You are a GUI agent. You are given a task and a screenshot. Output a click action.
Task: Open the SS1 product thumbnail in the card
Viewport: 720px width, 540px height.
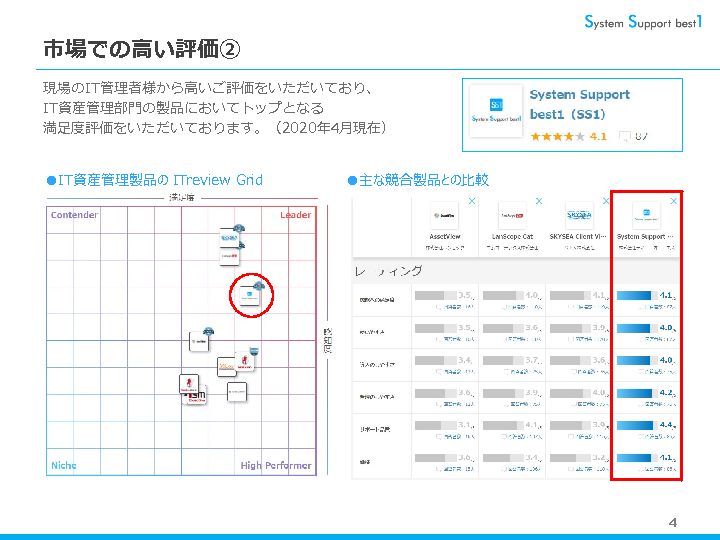pyautogui.click(x=496, y=111)
